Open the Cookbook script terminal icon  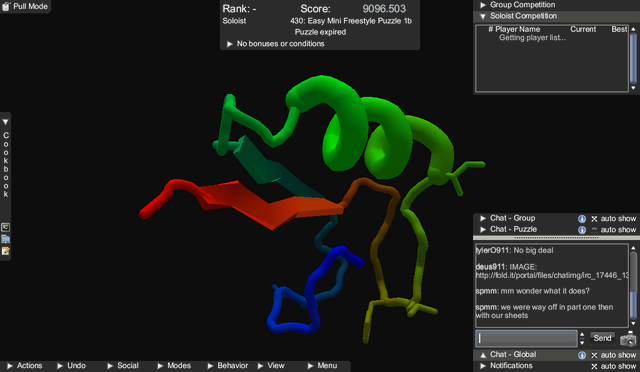click(x=5, y=227)
